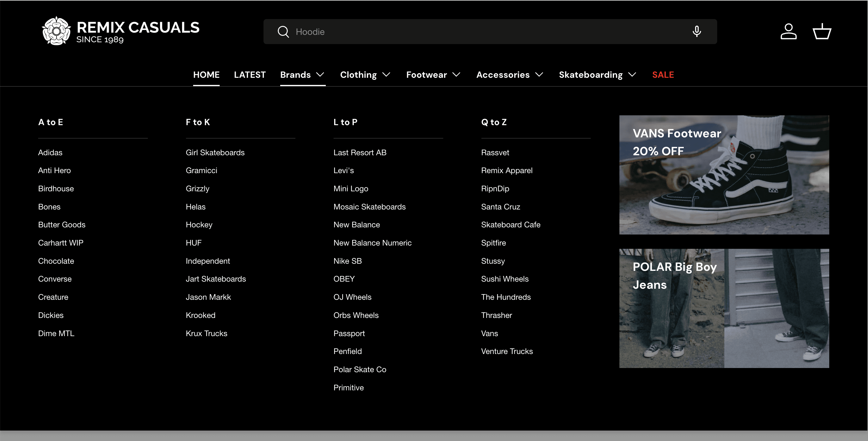Open the red SALE link
Viewport: 868px width, 441px height.
(x=663, y=74)
